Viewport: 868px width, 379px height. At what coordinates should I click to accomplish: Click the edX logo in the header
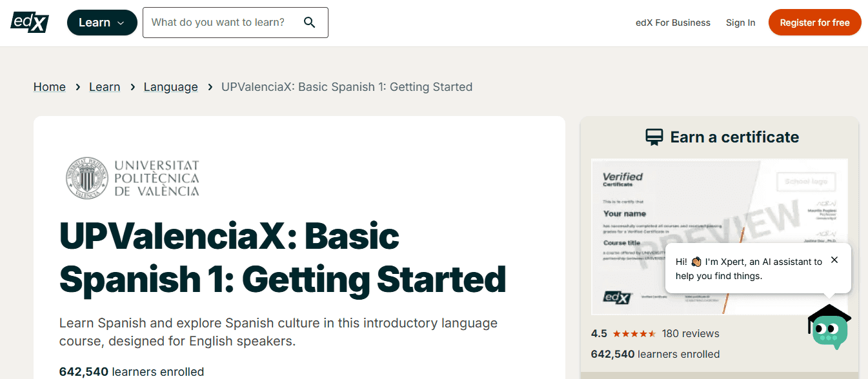coord(29,21)
